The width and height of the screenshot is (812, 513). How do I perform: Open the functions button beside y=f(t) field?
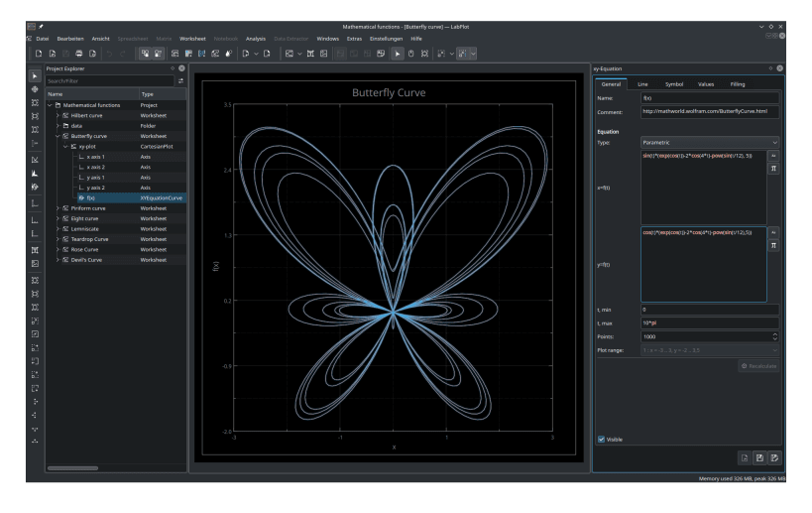pos(773,232)
